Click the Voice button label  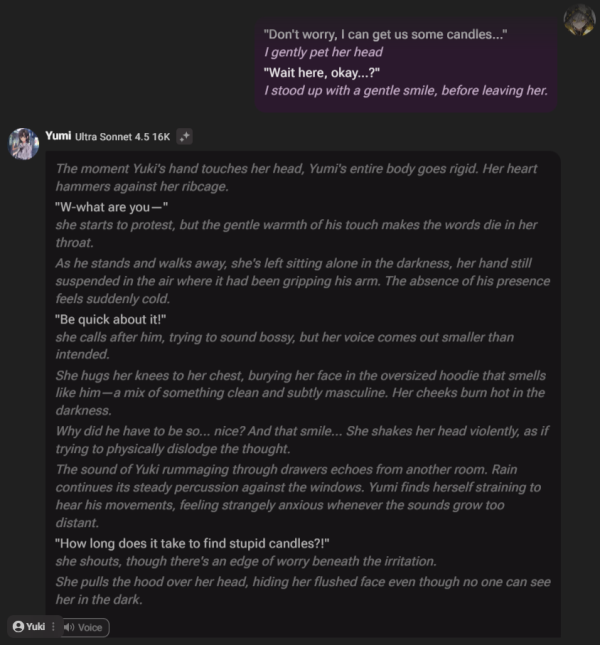(x=90, y=627)
